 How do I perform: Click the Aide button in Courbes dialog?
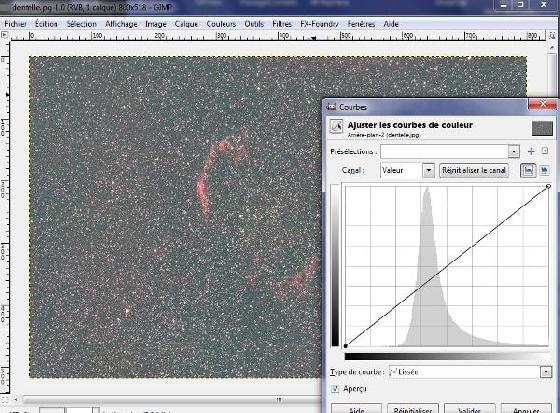pyautogui.click(x=356, y=409)
